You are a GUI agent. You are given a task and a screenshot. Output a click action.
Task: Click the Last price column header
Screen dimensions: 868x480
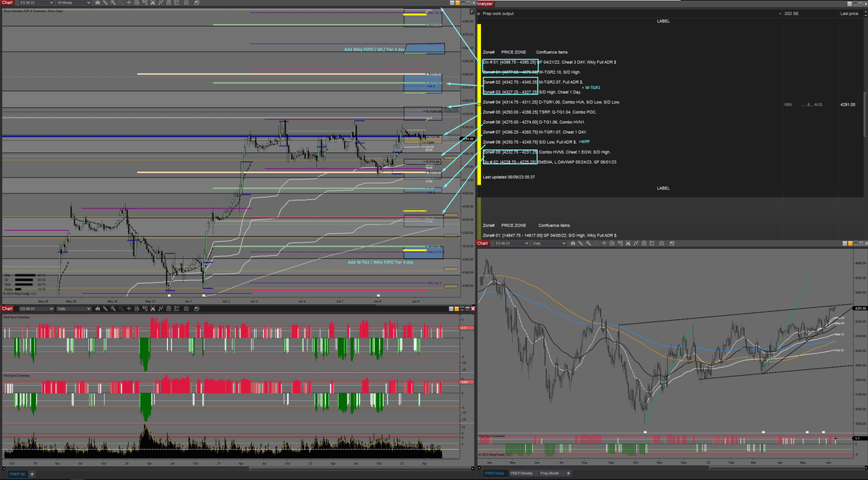click(x=849, y=14)
